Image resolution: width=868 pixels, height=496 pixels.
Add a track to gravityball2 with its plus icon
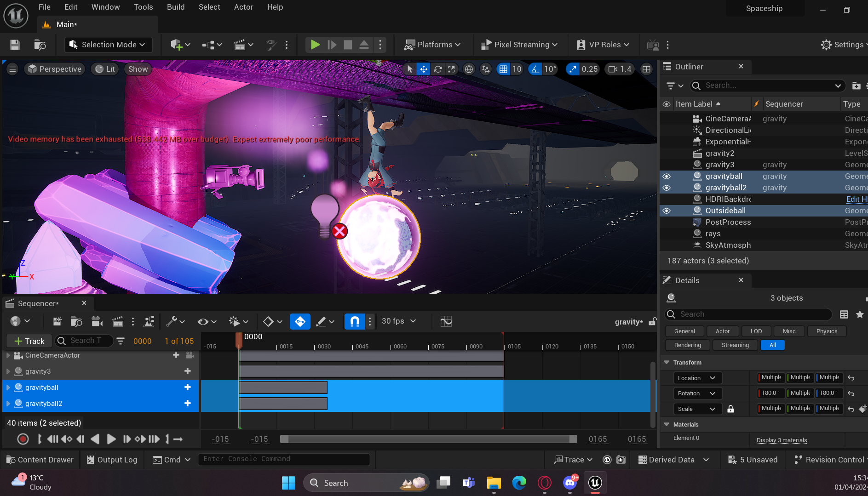click(x=187, y=403)
